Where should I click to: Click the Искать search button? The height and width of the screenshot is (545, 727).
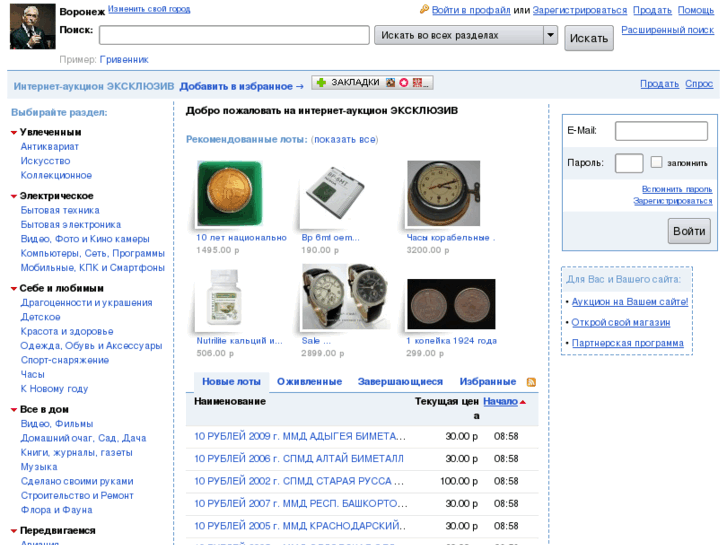589,38
